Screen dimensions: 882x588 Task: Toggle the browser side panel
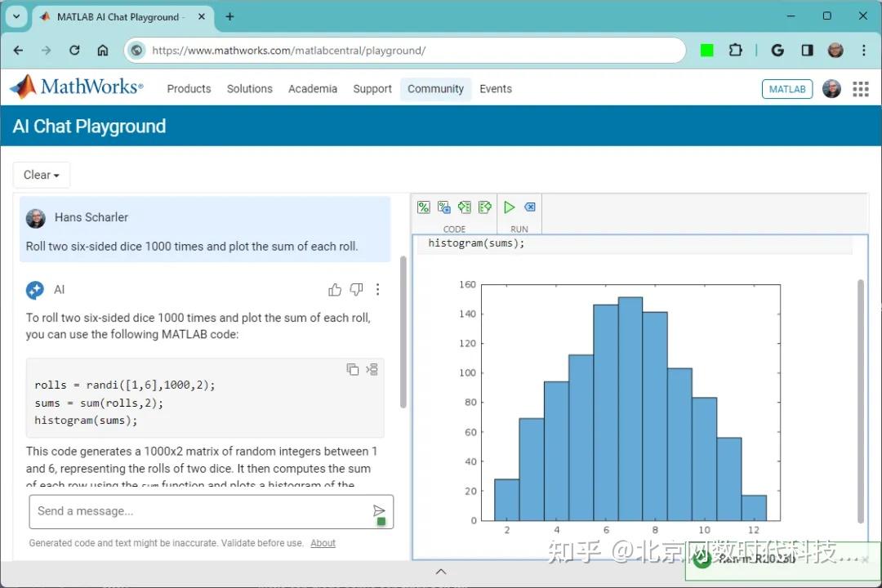click(807, 50)
